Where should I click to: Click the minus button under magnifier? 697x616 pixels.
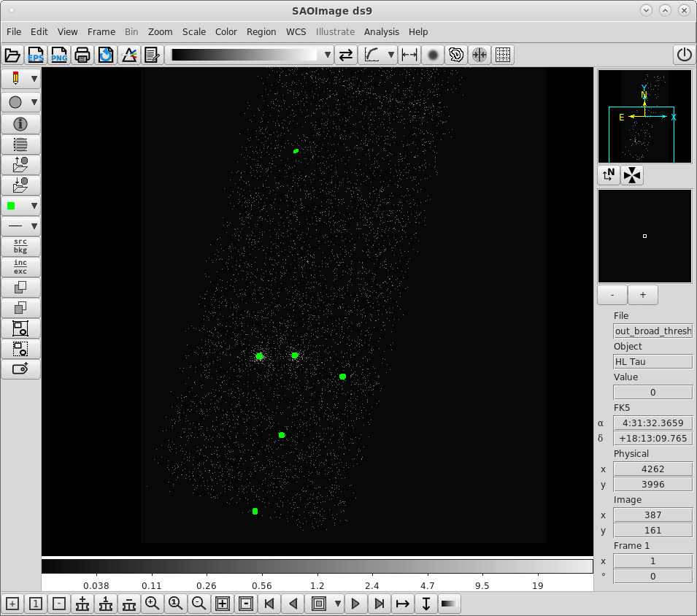coord(612,295)
